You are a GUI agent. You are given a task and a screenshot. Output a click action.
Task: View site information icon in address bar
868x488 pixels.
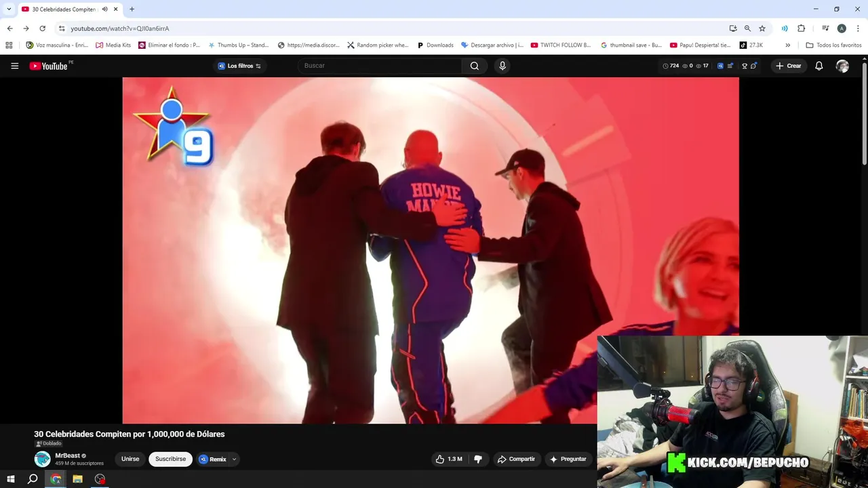click(x=62, y=28)
